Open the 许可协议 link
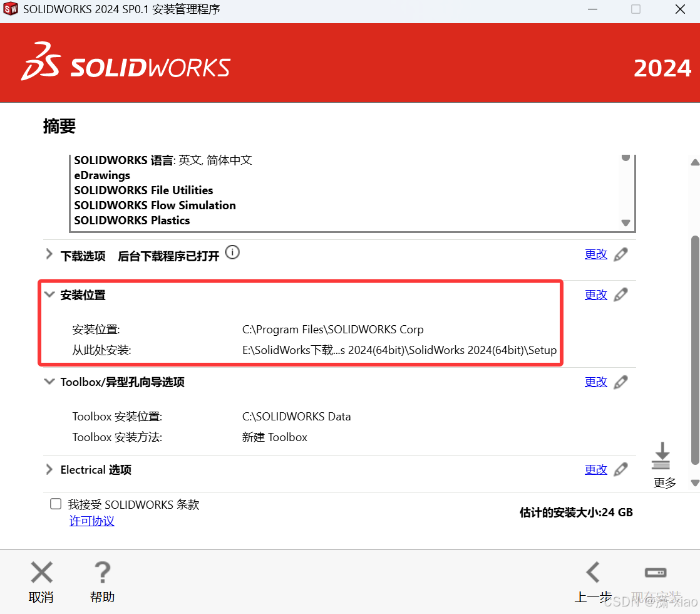The image size is (700, 614). coord(92,521)
